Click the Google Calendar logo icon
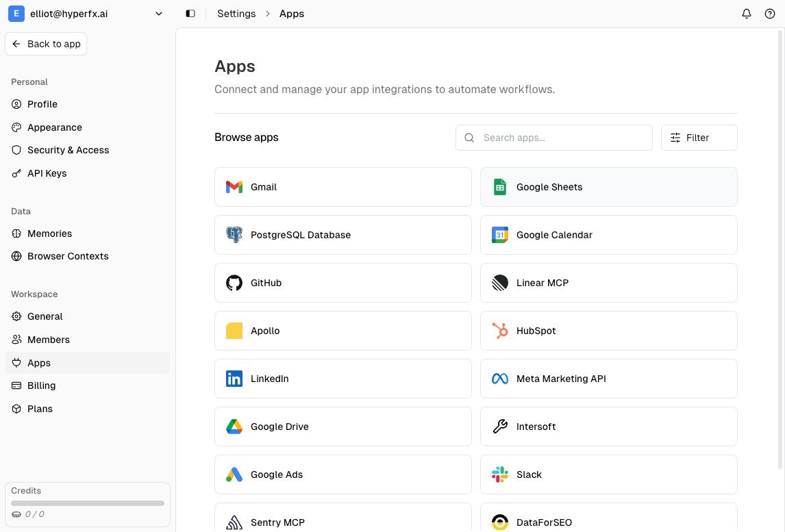785x532 pixels. pos(499,235)
